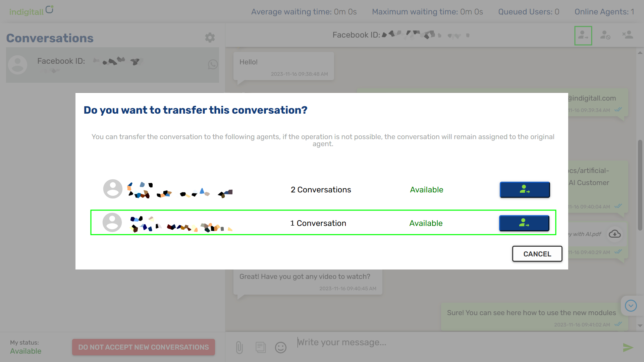
Task: Click the transfer icon for second agent
Action: [524, 223]
